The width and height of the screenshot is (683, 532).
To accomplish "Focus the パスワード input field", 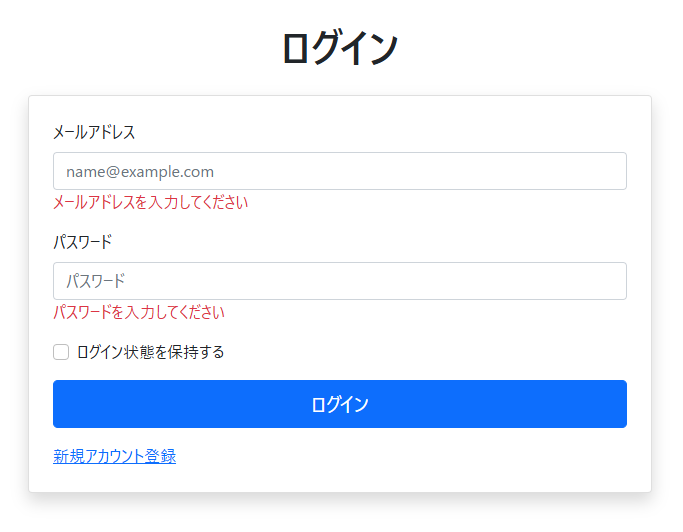I will coord(339,281).
